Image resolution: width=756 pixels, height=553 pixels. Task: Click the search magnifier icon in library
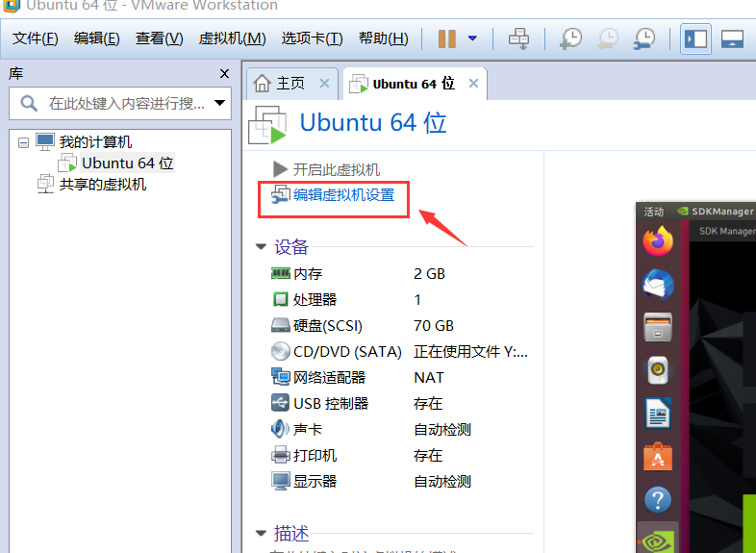(29, 103)
